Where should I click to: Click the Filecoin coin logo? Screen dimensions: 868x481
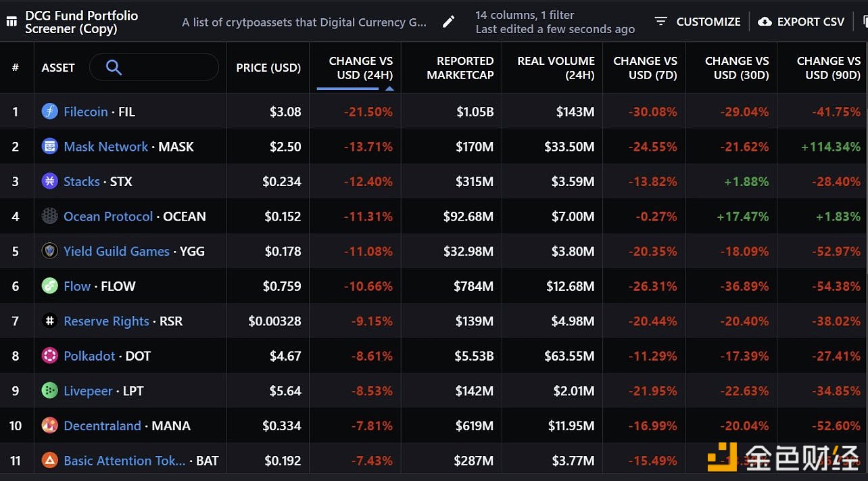pyautogui.click(x=50, y=112)
